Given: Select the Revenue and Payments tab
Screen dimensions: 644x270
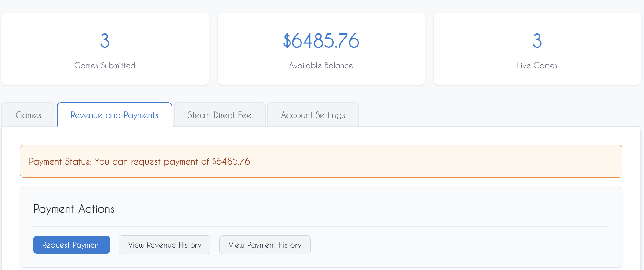Looking at the screenshot, I should tap(114, 115).
